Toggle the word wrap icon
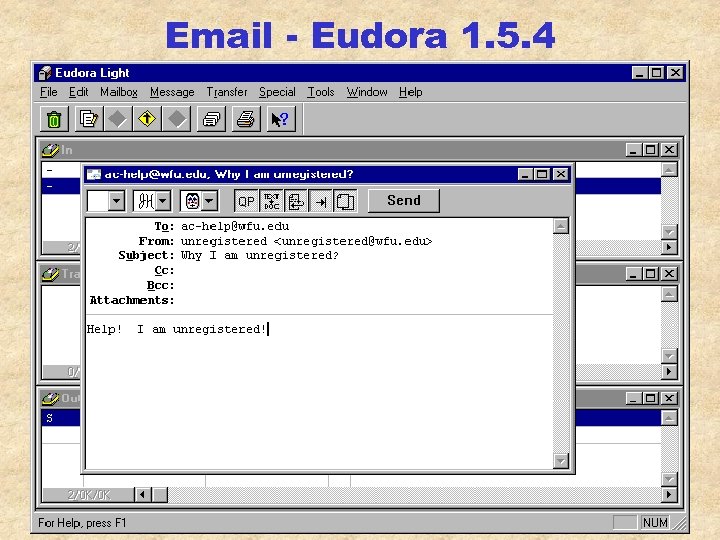 click(x=296, y=201)
